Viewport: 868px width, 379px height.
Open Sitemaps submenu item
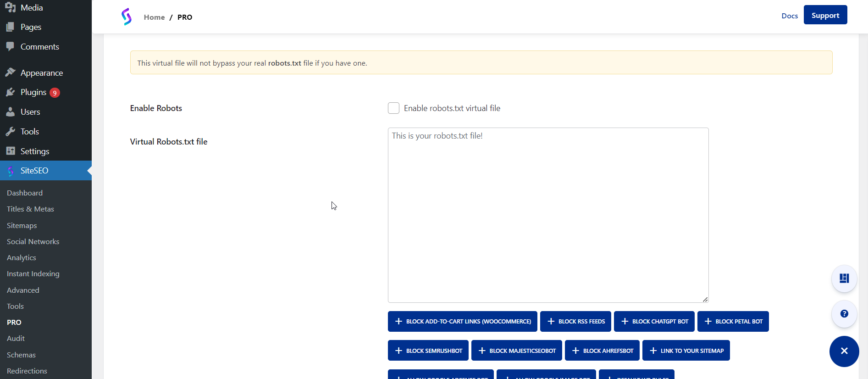(x=22, y=225)
